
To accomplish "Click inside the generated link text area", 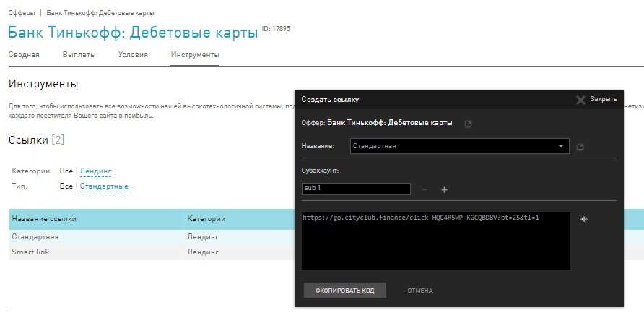I will 436,241.
